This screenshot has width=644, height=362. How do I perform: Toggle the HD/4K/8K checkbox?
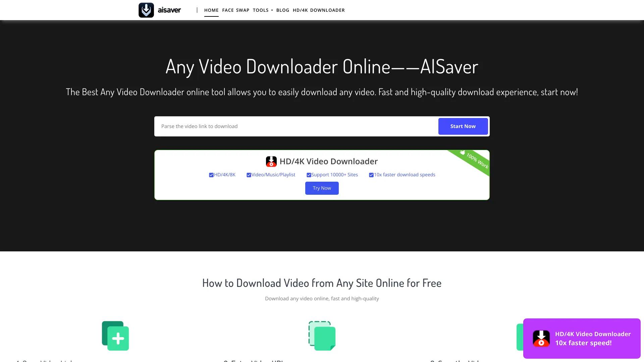point(211,175)
